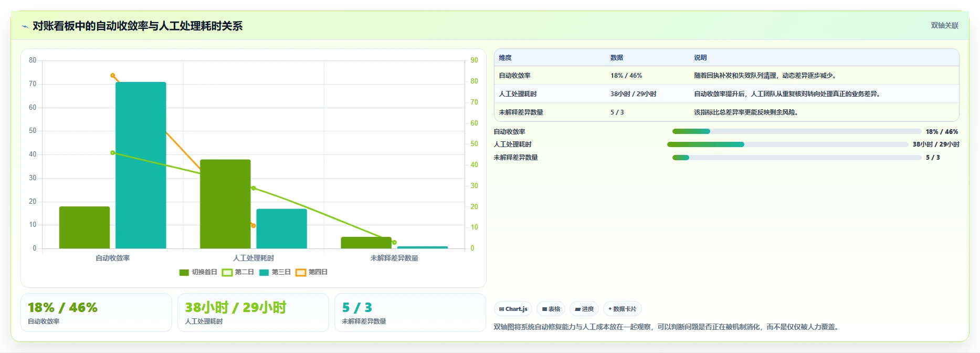Click the 18% / 46% value beside progress bar
Viewport: 980px width, 353px height.
point(942,132)
